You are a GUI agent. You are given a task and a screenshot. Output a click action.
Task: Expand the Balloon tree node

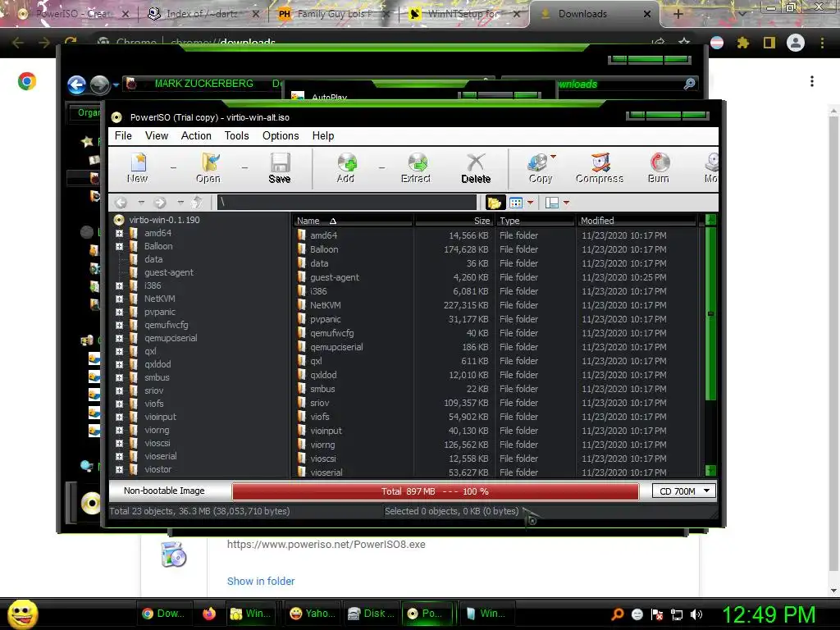click(x=119, y=246)
